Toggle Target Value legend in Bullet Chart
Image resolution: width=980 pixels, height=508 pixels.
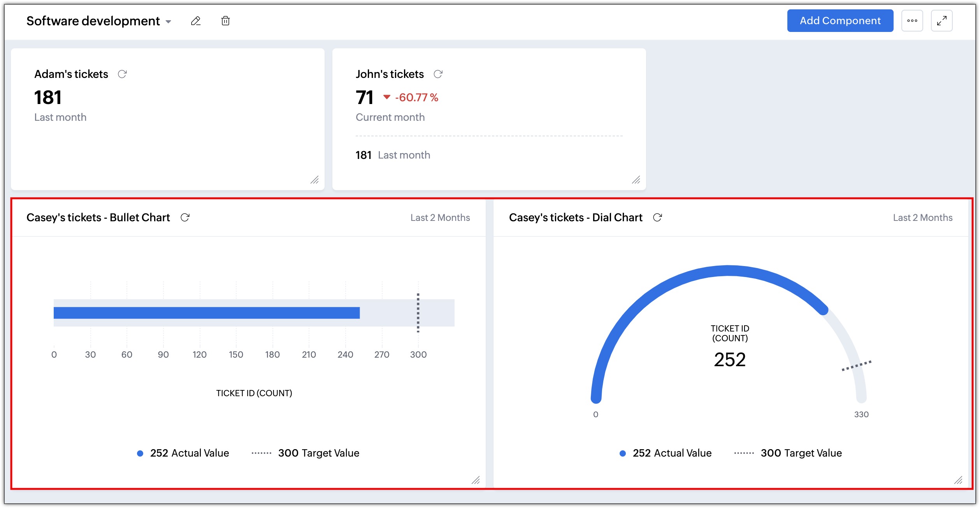(306, 453)
